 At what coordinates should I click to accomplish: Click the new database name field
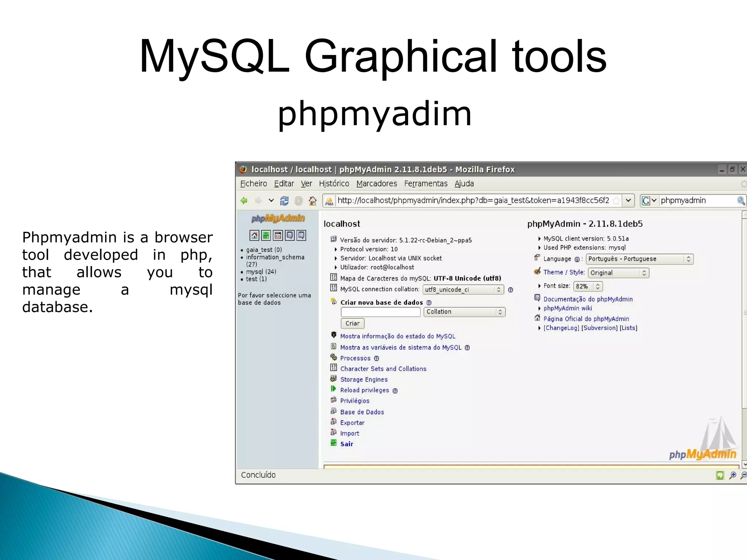[x=380, y=312]
